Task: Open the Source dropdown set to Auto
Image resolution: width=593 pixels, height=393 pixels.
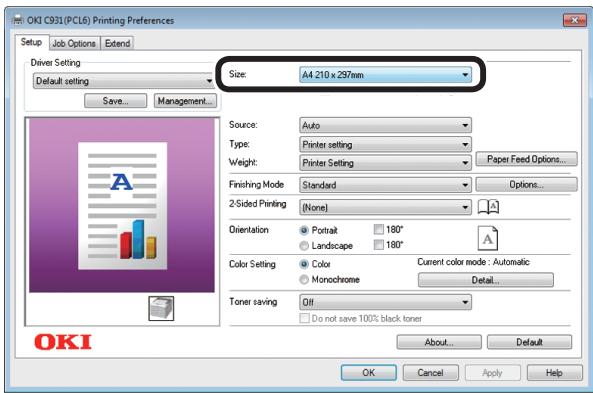Action: coord(385,125)
